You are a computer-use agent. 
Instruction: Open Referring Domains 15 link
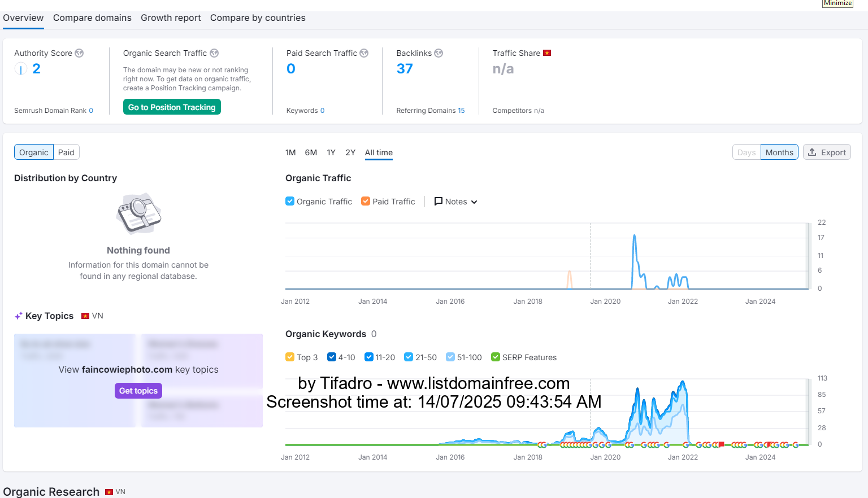click(461, 111)
